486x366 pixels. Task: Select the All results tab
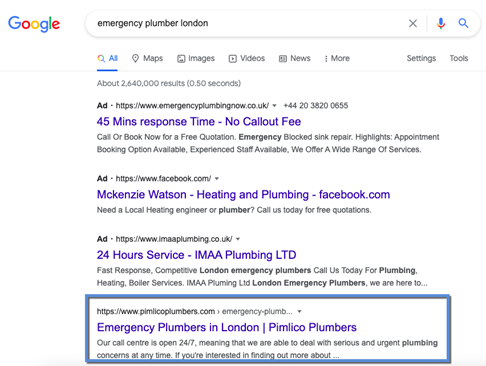[x=107, y=58]
